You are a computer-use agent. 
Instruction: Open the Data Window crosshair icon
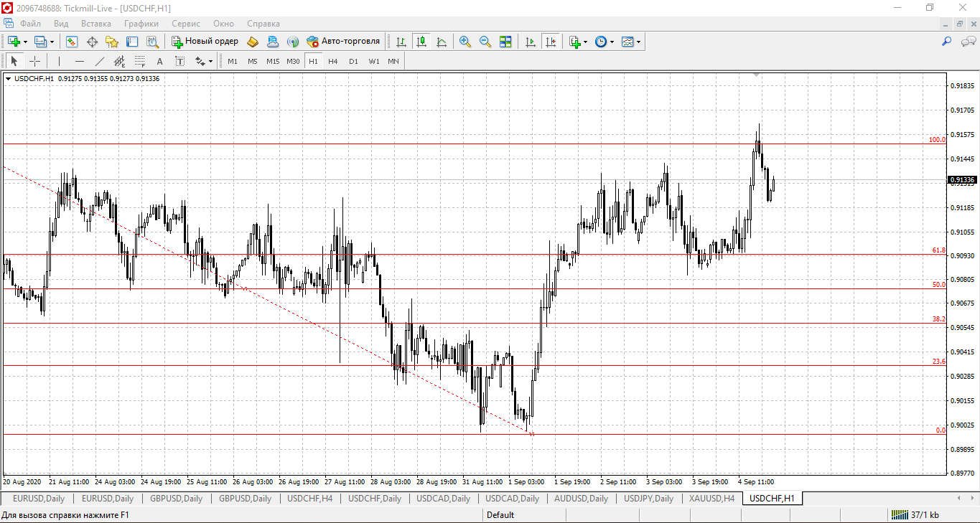[92, 42]
